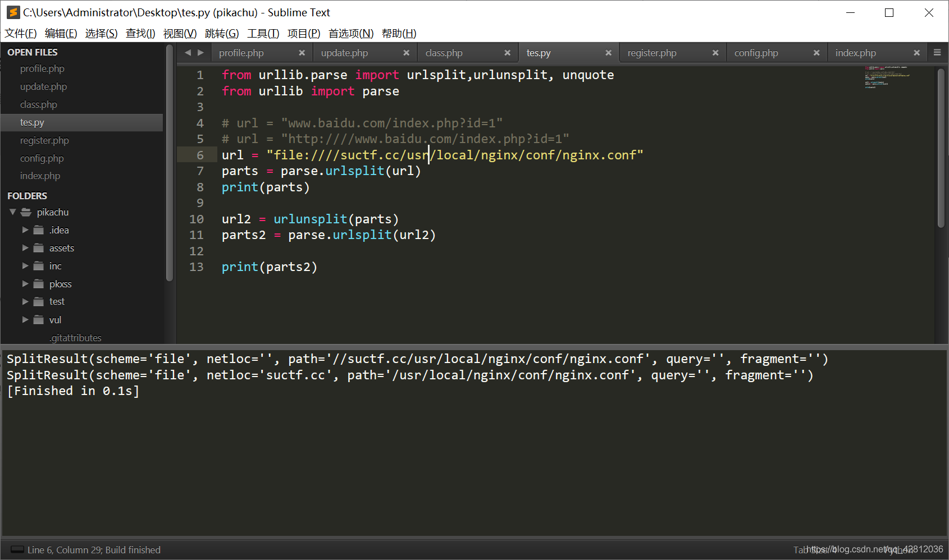The width and height of the screenshot is (949, 560).
Task: Click the vul folder icon
Action: [x=39, y=320]
